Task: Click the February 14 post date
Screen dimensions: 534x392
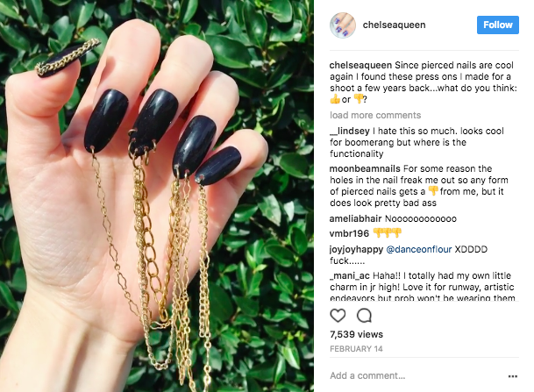Action: click(356, 349)
